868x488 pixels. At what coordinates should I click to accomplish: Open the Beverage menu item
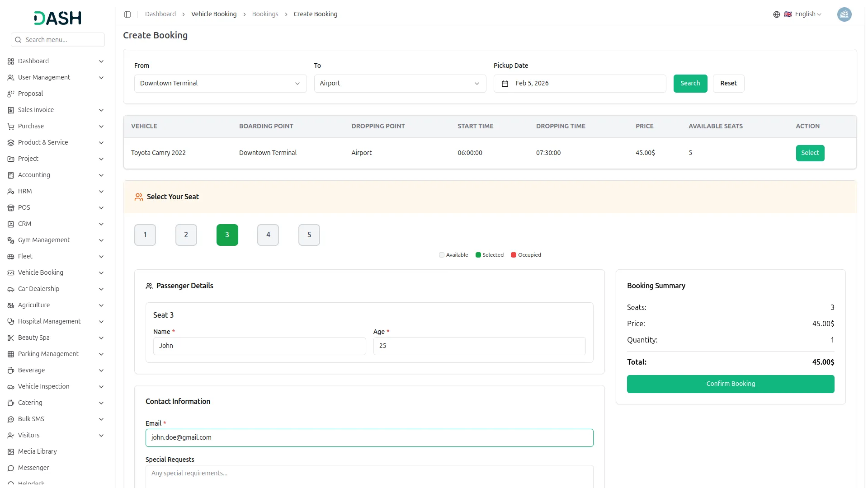coord(56,371)
